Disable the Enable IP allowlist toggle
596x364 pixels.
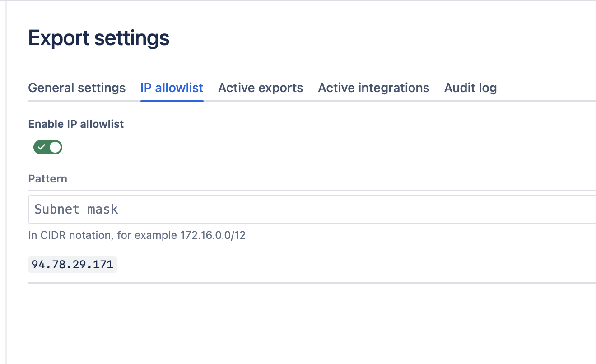(48, 147)
